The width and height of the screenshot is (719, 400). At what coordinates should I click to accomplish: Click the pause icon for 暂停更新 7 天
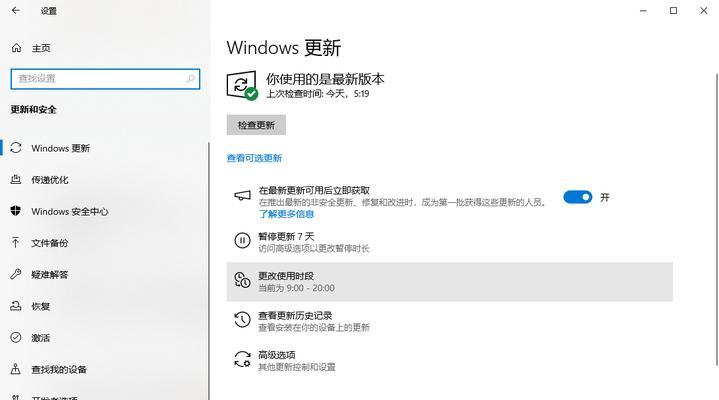click(242, 240)
